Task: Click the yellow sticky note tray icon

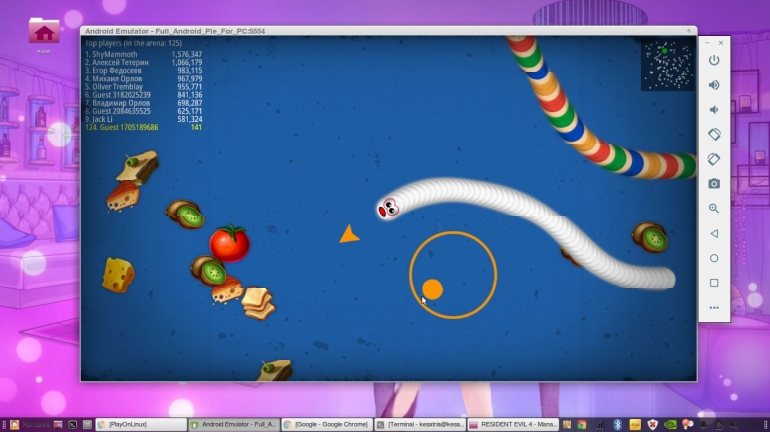Action: [635, 425]
